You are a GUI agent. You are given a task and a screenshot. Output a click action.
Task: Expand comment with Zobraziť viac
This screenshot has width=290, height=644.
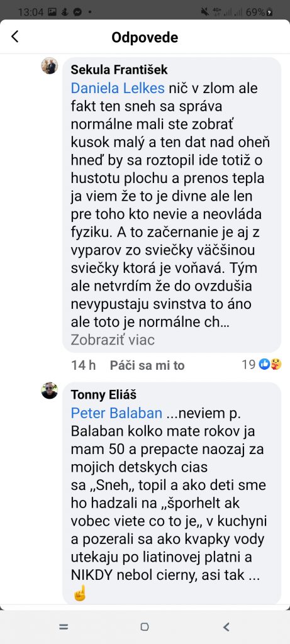pos(113,340)
